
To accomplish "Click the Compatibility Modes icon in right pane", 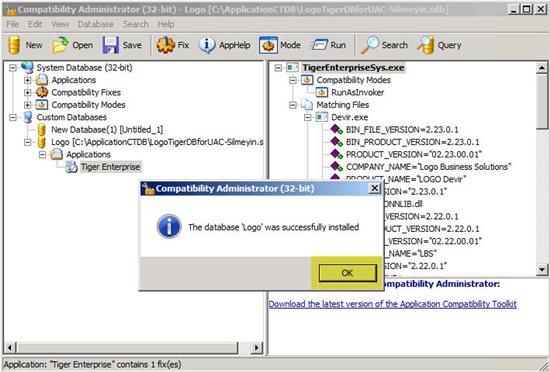I will (307, 80).
